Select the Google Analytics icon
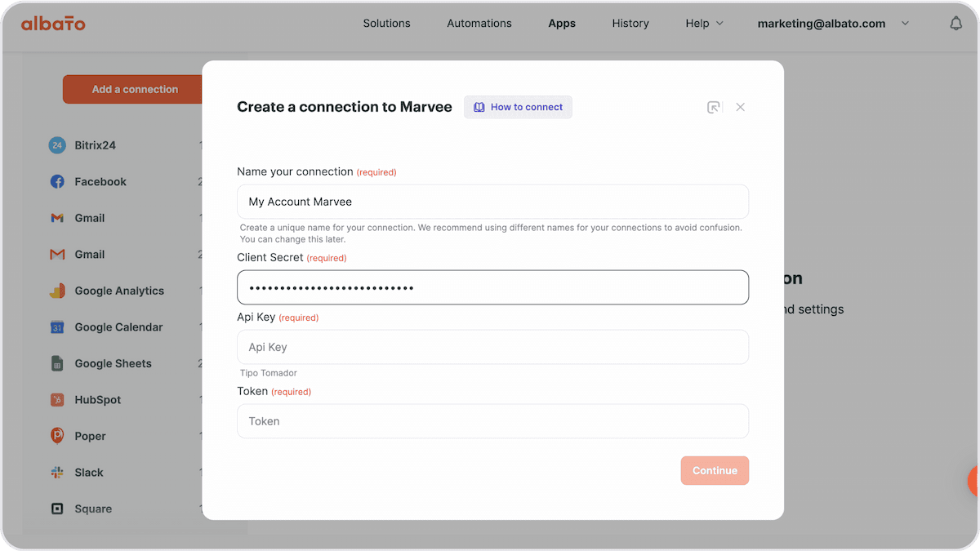 coord(57,291)
